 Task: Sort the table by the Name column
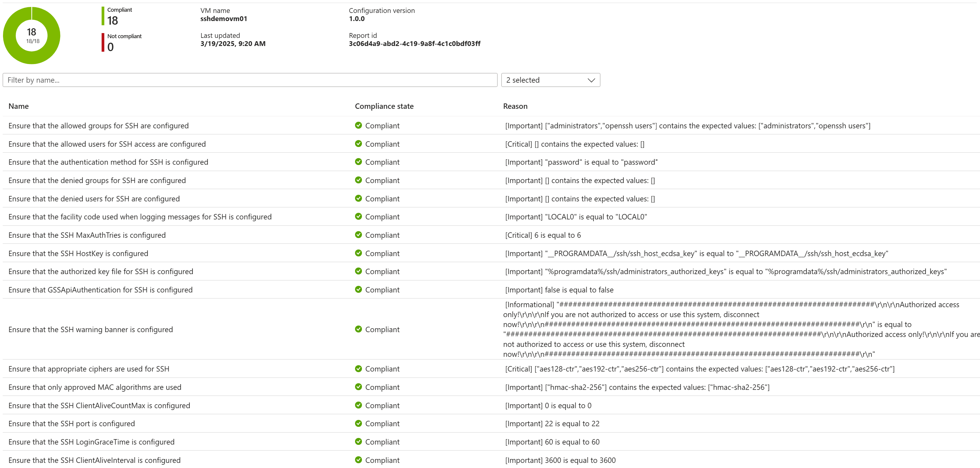tap(18, 106)
